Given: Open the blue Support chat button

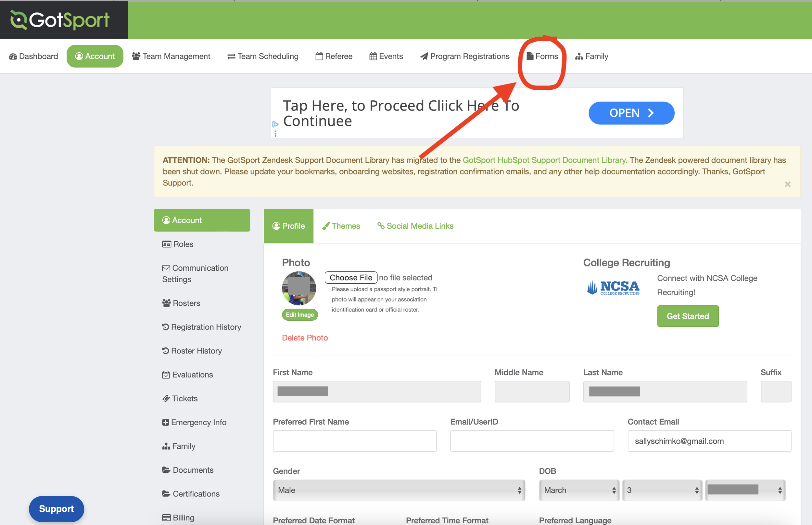Looking at the screenshot, I should pos(56,509).
